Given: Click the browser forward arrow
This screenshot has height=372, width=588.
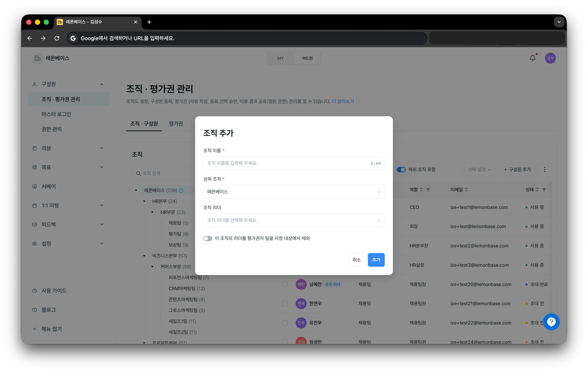Looking at the screenshot, I should pyautogui.click(x=43, y=38).
